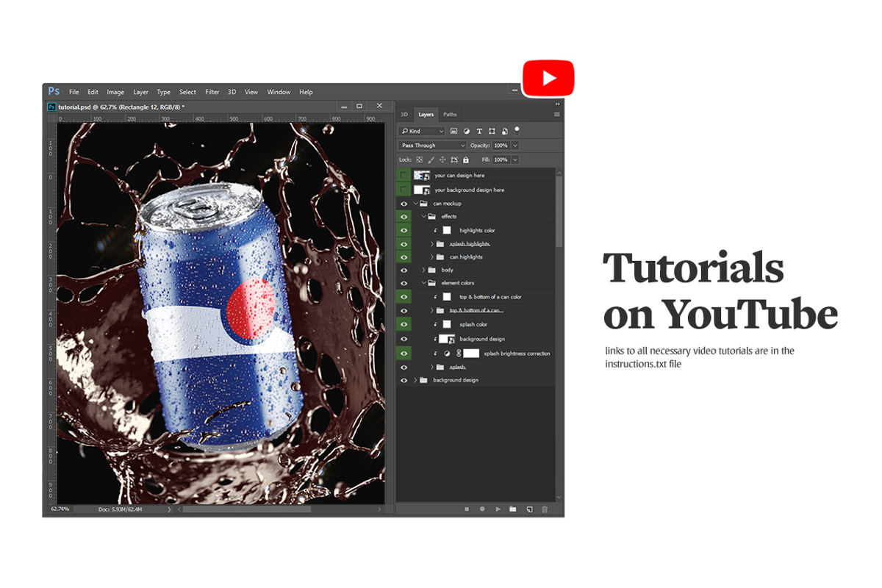882x588 pixels.
Task: Click the square stop icon in panel footer
Action: [x=466, y=509]
